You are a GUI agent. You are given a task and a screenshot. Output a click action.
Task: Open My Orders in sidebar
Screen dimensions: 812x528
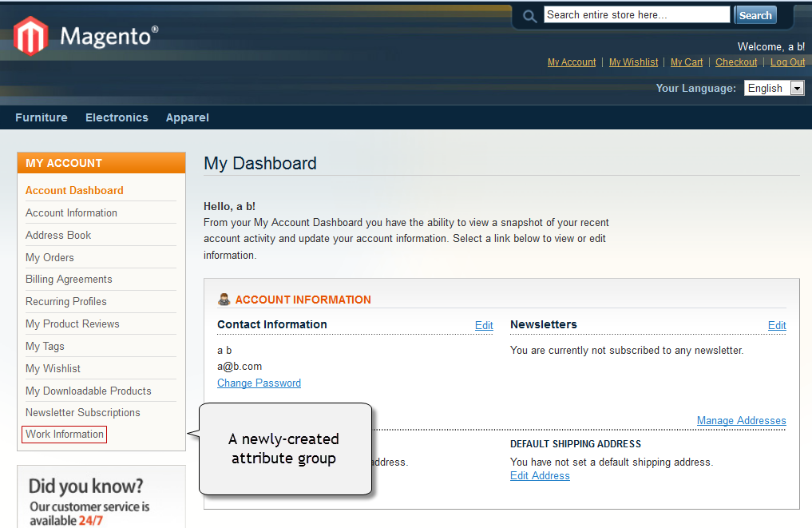(x=50, y=257)
